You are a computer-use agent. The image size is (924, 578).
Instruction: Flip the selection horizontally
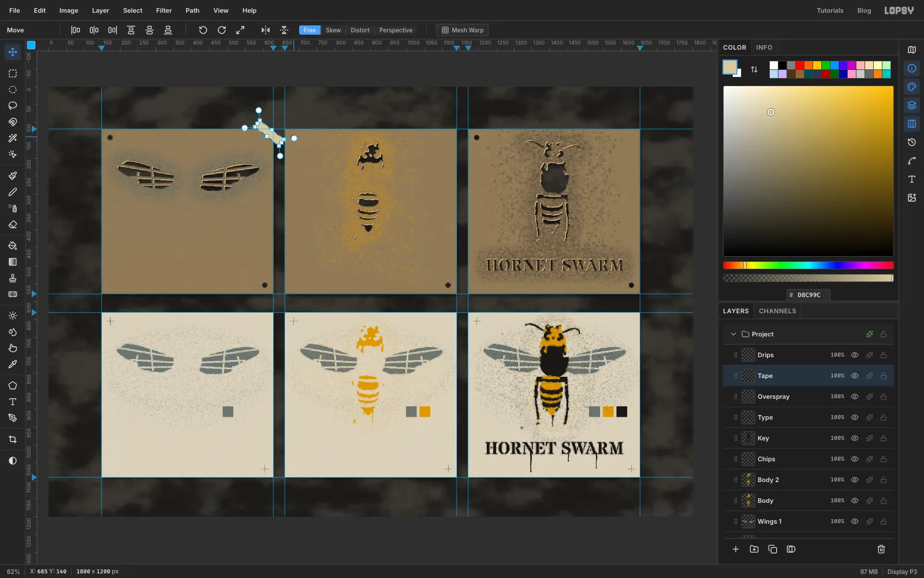[x=266, y=30]
